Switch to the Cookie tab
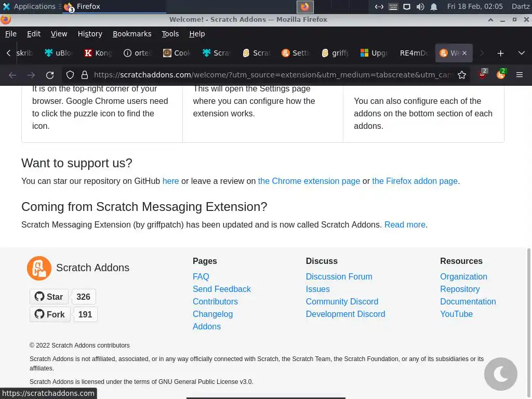This screenshot has height=399, width=532. (x=177, y=53)
